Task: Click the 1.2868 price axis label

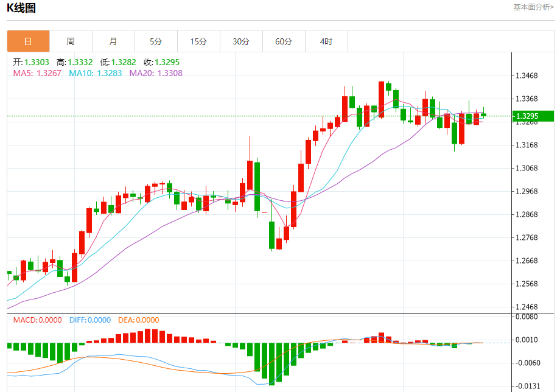Action: coord(527,214)
